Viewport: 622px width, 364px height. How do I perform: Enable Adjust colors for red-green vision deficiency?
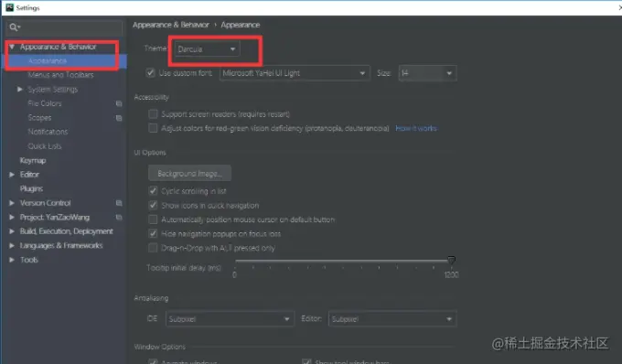(153, 128)
